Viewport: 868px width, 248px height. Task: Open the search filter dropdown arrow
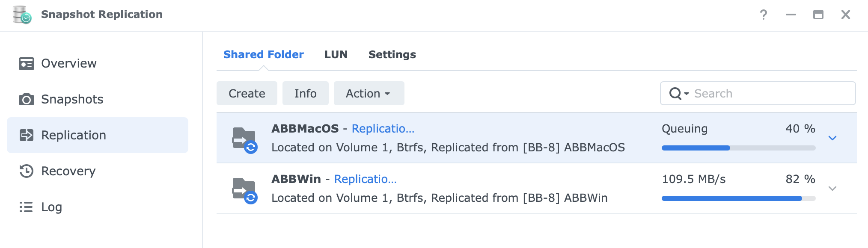(x=687, y=94)
